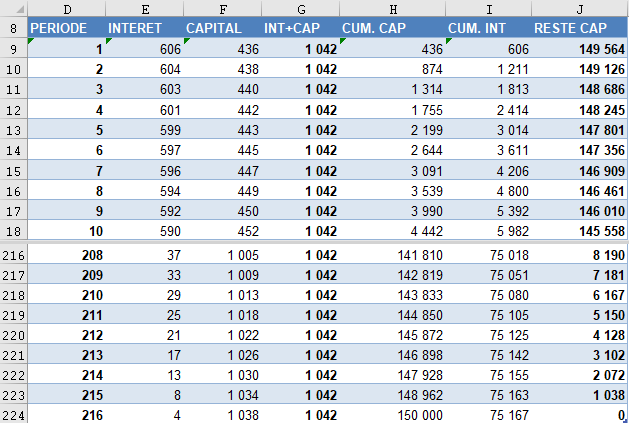Select interest cell 606 in row 9

point(144,49)
